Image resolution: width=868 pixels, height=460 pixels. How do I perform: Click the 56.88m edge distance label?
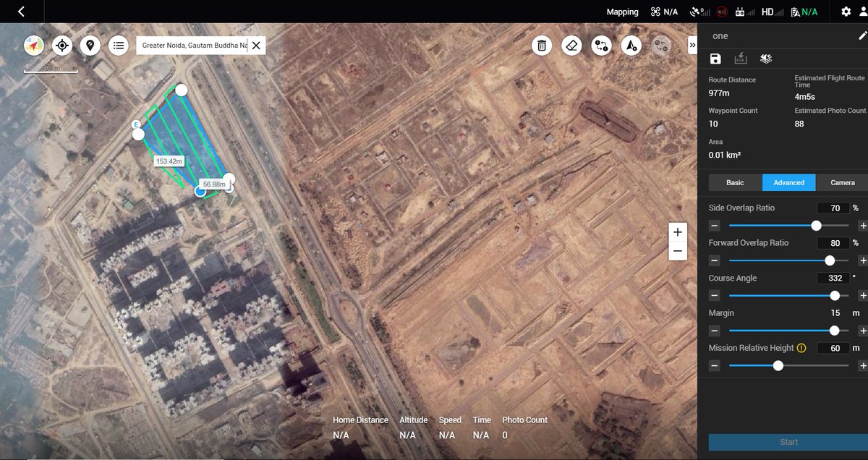[x=214, y=184]
